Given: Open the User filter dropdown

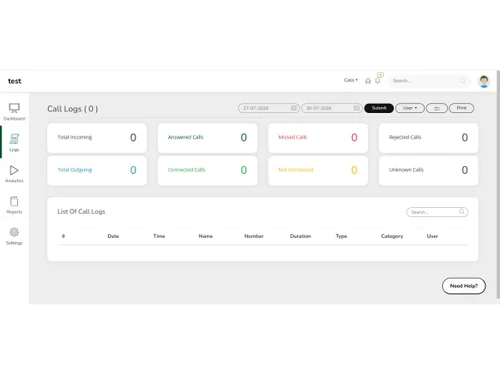Looking at the screenshot, I should 410,108.
